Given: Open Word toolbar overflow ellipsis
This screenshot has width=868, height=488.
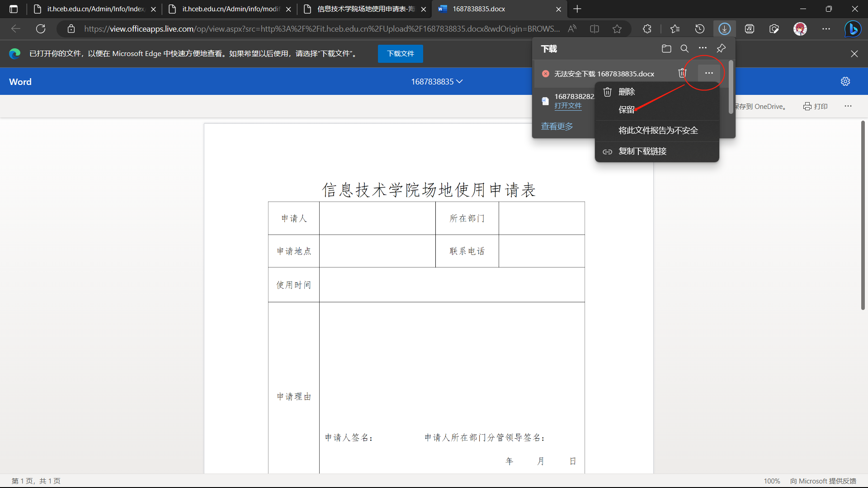Looking at the screenshot, I should 848,106.
